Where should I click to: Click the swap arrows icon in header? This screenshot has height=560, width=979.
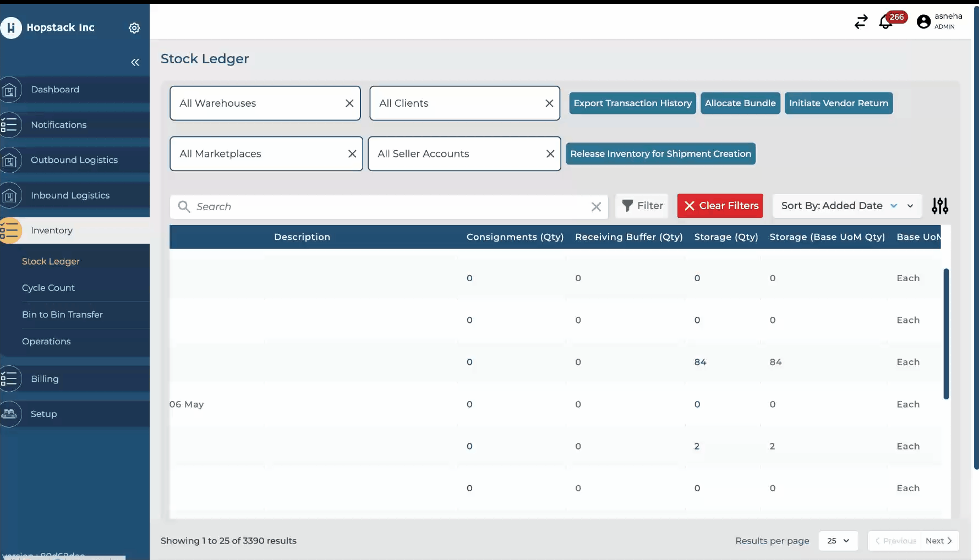[x=861, y=21]
